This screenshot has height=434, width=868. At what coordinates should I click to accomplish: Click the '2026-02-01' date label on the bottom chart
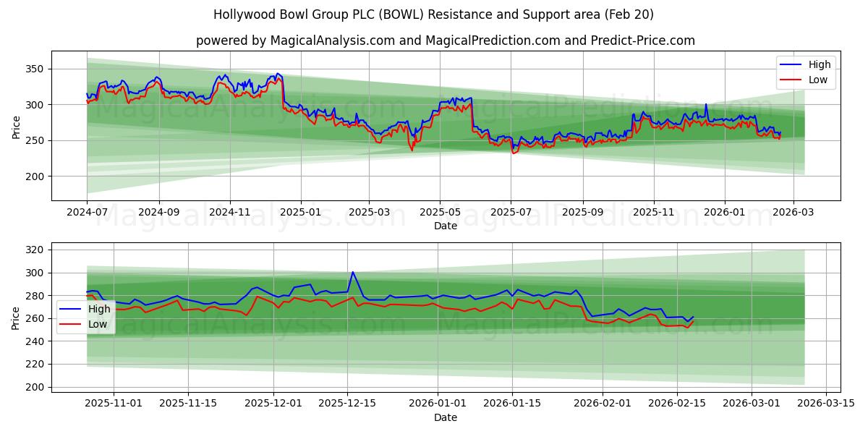tap(602, 405)
